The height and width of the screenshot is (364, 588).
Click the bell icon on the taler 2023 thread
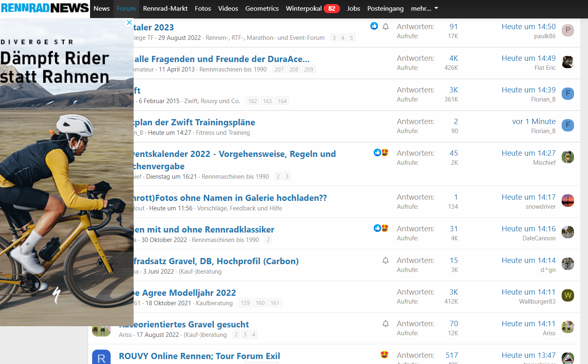point(386,27)
